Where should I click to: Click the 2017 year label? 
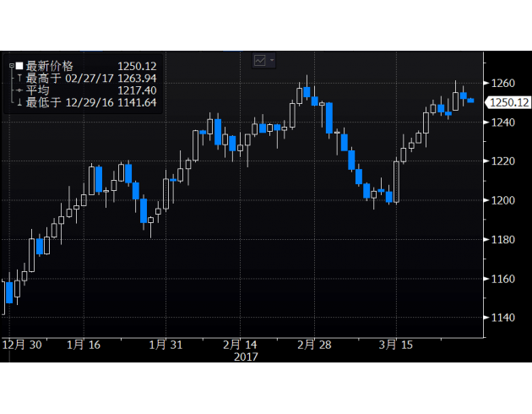point(245,357)
